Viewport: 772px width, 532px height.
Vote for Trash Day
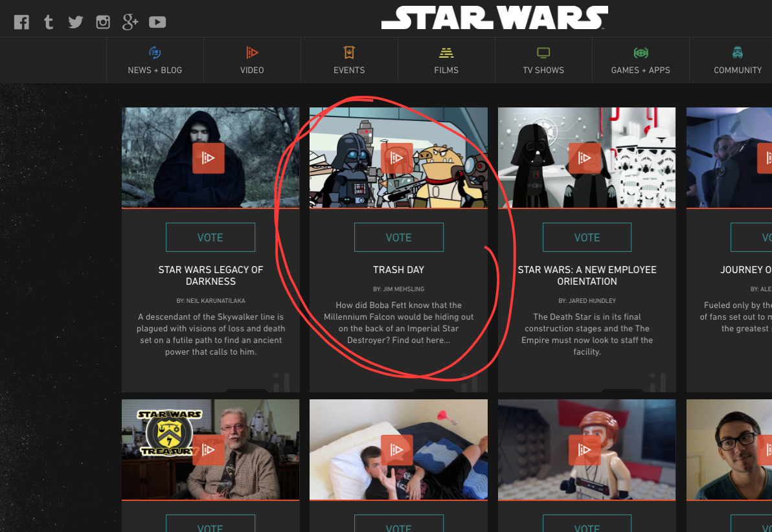click(x=399, y=238)
